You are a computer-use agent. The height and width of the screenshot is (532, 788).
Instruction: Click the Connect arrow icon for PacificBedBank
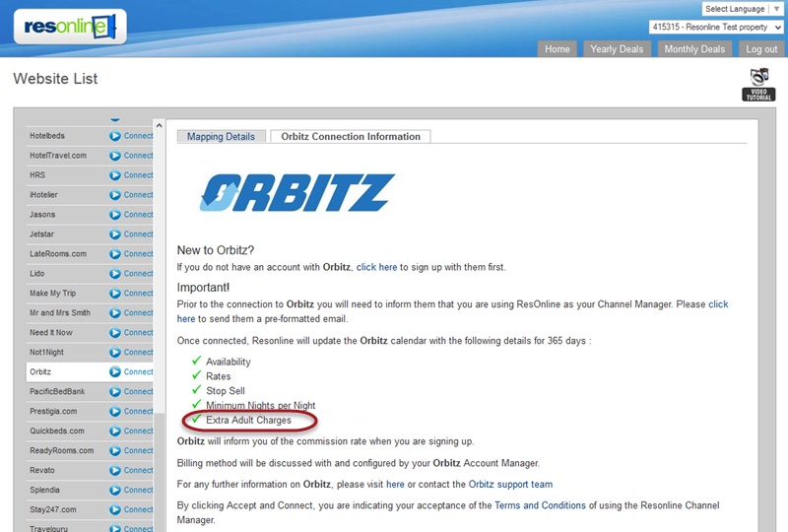point(115,391)
